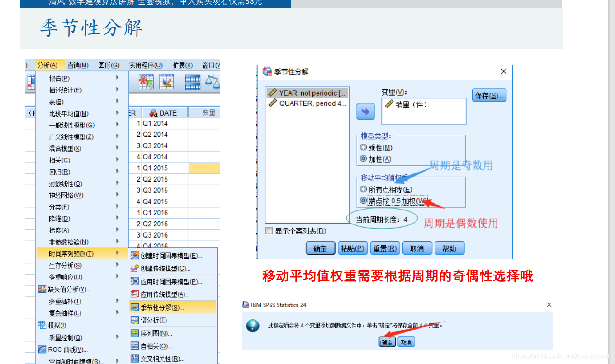Select the 乘性(M) model type radio

coord(363,148)
